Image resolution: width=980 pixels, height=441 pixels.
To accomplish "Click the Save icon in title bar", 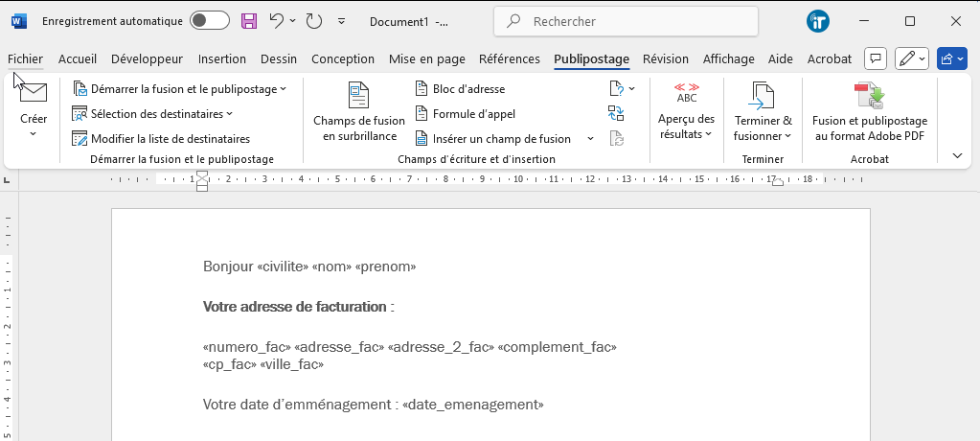I will (x=249, y=21).
